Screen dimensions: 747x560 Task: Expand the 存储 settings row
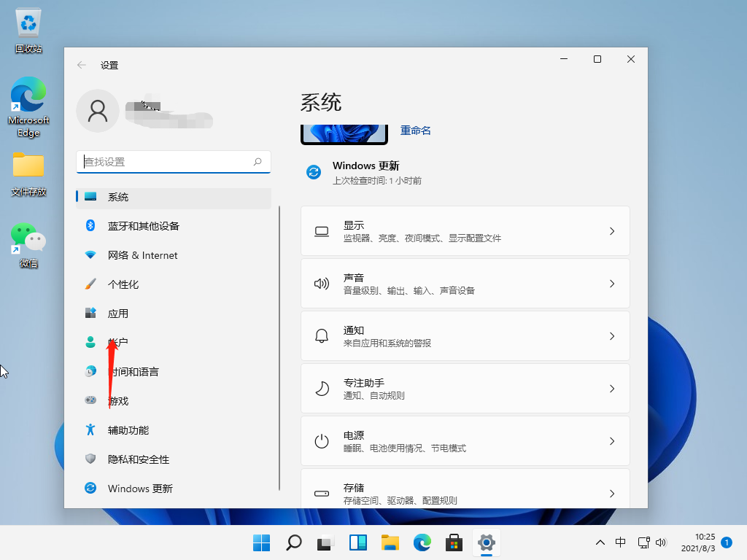point(465,493)
